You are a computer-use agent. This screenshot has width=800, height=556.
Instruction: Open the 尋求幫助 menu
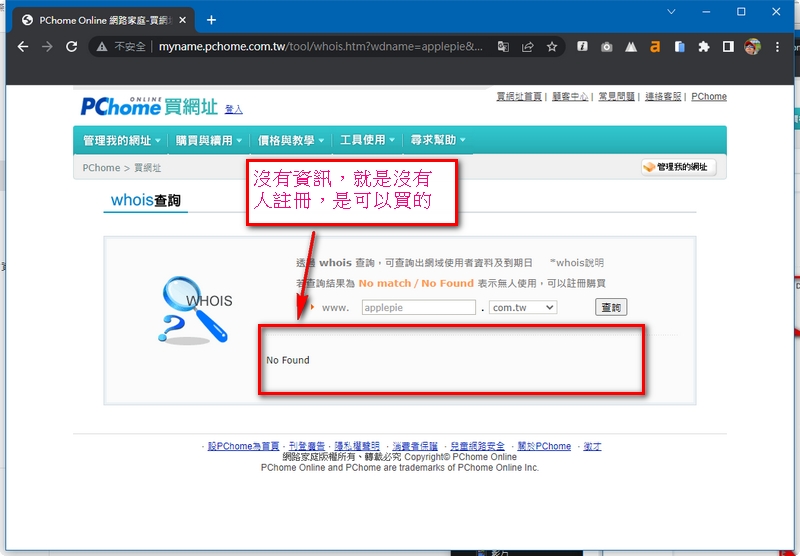(x=438, y=140)
